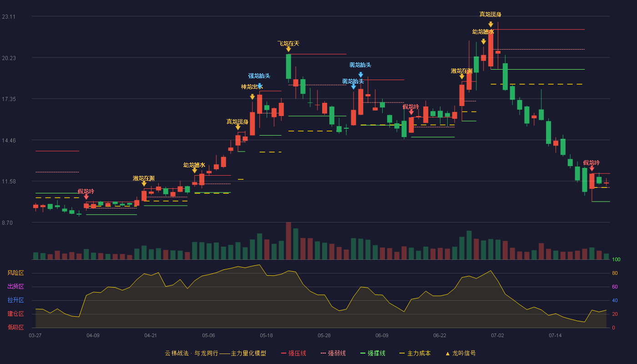Click the green 100 value on the right scale

tap(616, 260)
